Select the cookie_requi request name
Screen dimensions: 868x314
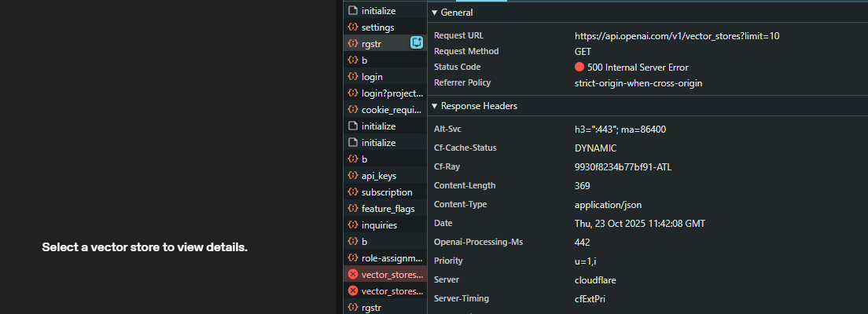(x=392, y=110)
